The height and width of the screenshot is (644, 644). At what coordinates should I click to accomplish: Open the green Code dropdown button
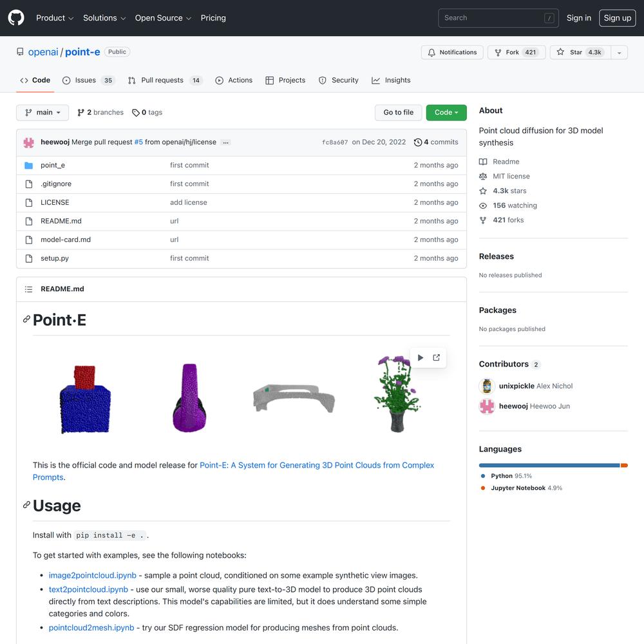[446, 113]
